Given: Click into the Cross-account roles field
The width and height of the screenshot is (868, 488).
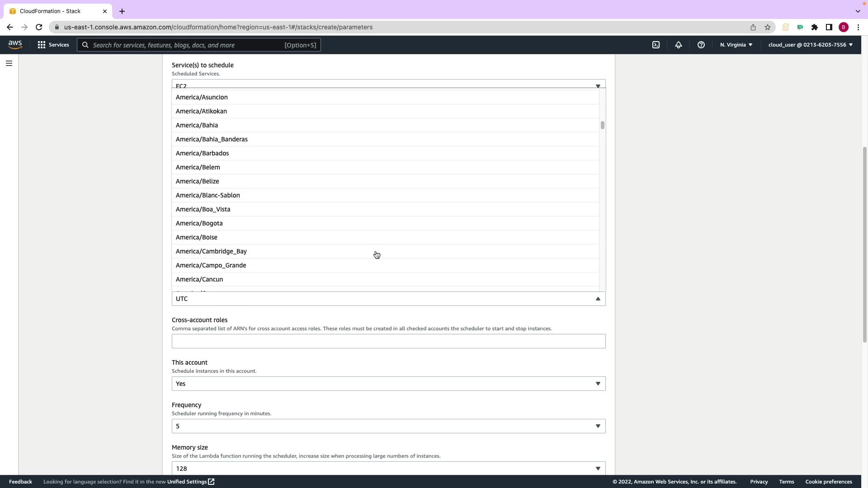Looking at the screenshot, I should pos(388,341).
